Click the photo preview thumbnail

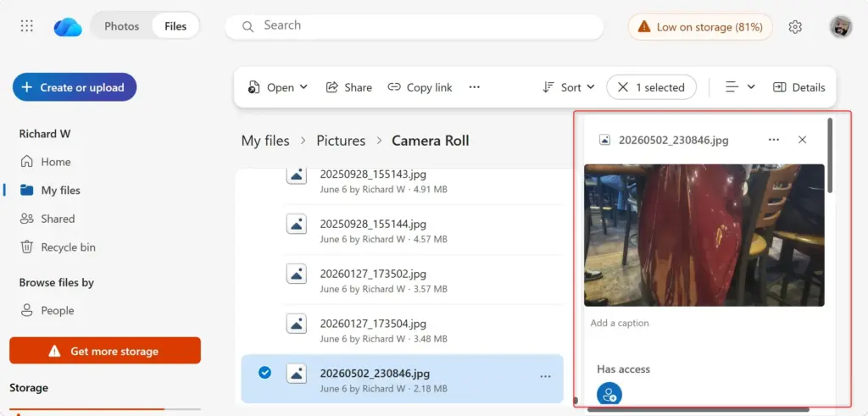[x=704, y=235]
